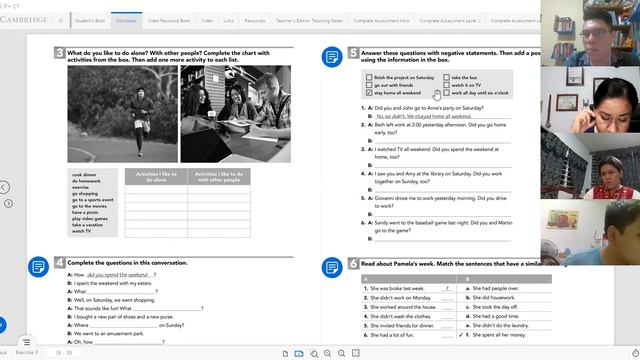Select the Workbook tab
The height and width of the screenshot is (360, 640).
pyautogui.click(x=126, y=20)
